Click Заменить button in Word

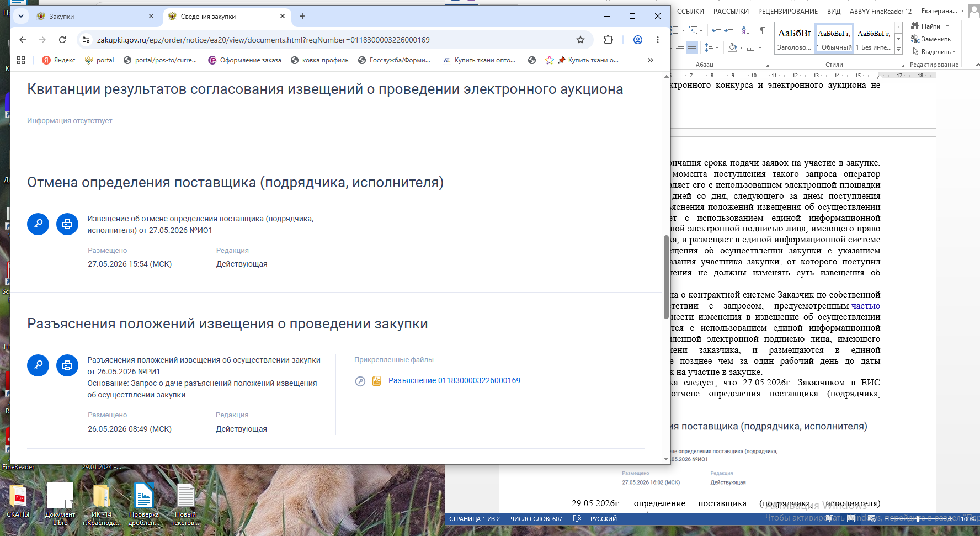coord(931,39)
